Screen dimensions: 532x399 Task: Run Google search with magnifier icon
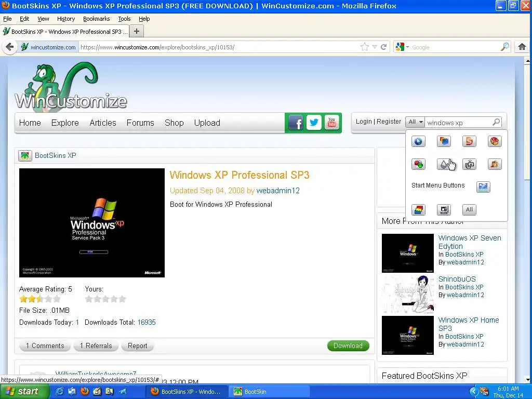tap(505, 47)
